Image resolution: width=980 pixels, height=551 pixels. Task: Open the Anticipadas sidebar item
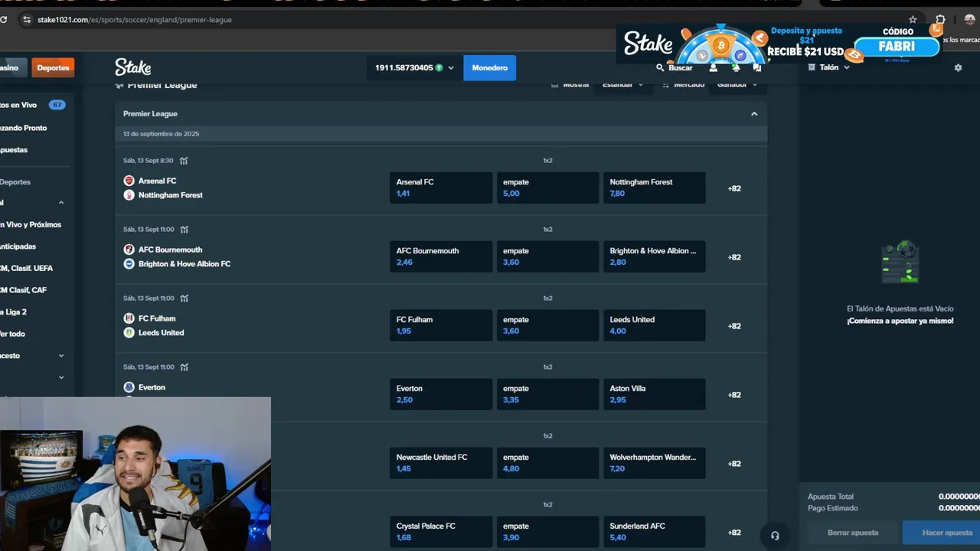(x=18, y=246)
